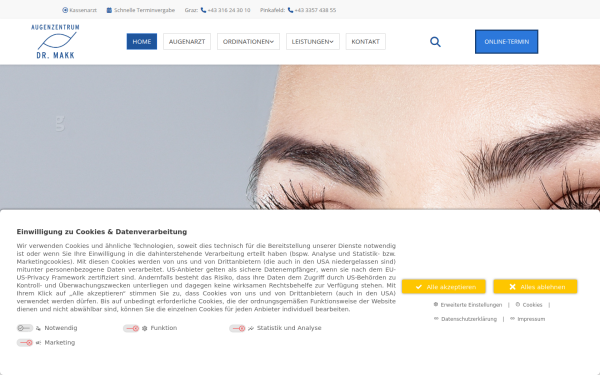Toggle the Notwendig cookies switch
The width and height of the screenshot is (600, 375).
24,328
